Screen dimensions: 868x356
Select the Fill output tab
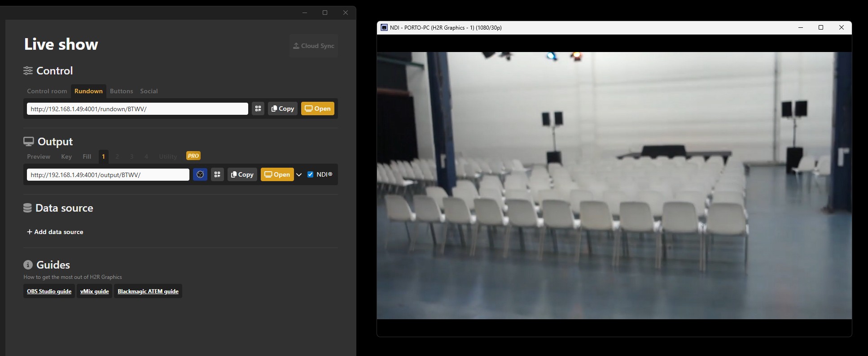point(87,156)
